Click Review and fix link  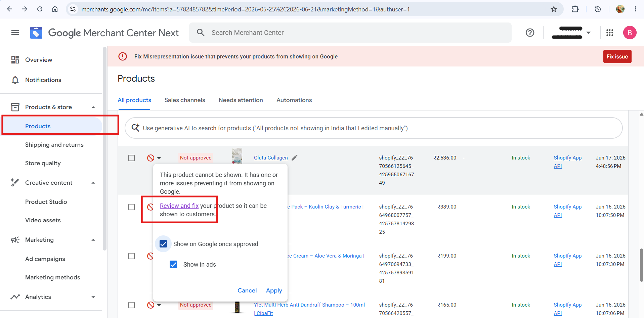(x=179, y=206)
